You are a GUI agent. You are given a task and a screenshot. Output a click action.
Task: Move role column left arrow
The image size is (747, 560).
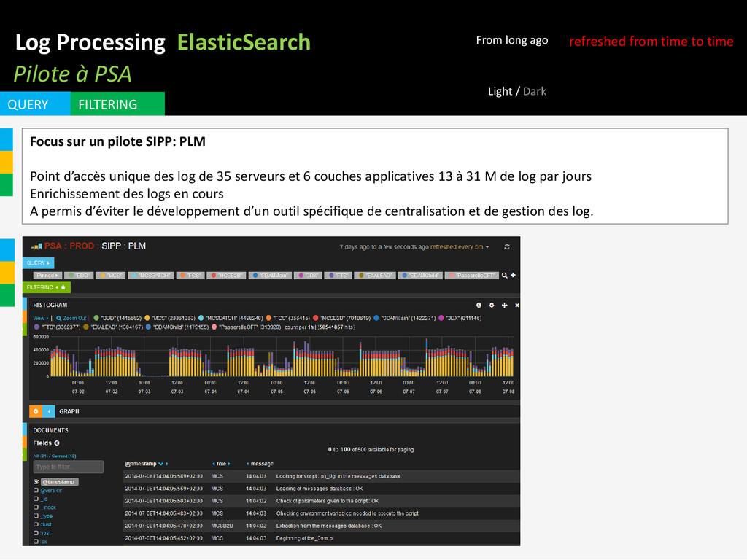214,464
